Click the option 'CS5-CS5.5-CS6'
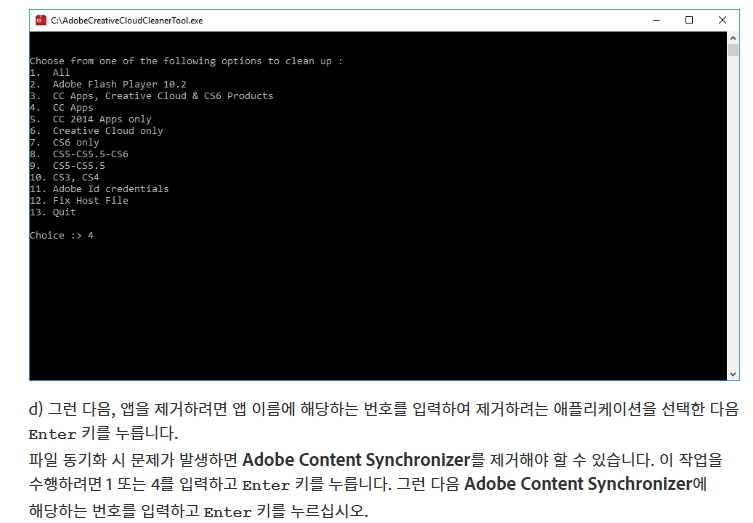The image size is (753, 523). pos(90,154)
